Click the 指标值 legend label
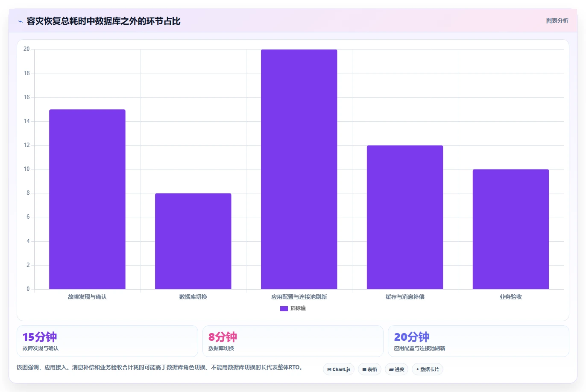Screen dimensions: 586x392 point(298,308)
